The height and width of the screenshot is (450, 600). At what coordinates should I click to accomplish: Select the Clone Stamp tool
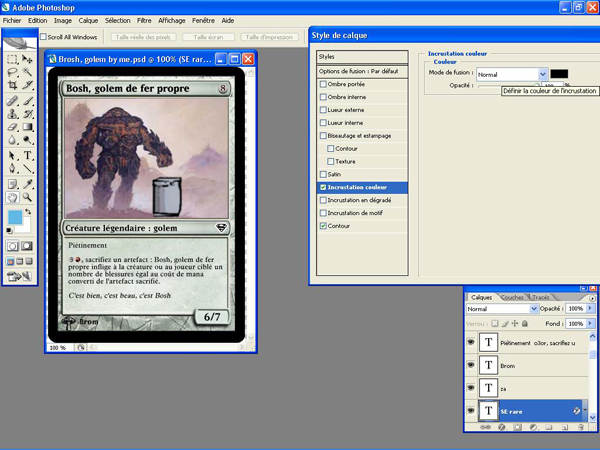12,114
